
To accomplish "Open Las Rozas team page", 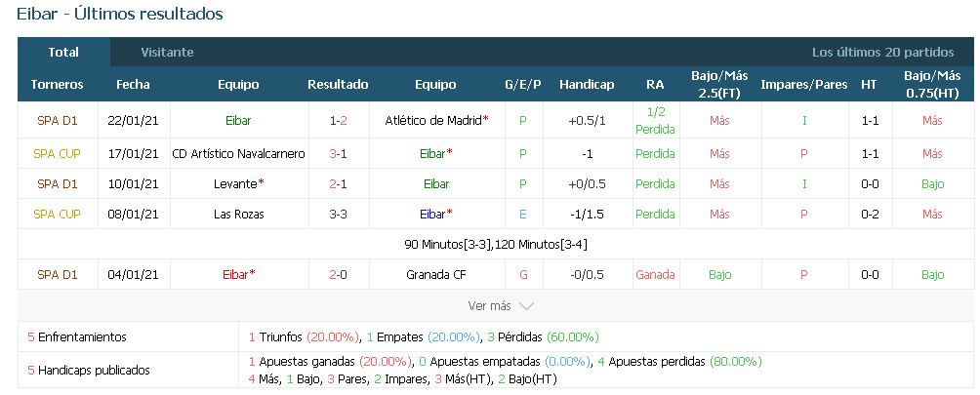I will [x=239, y=214].
